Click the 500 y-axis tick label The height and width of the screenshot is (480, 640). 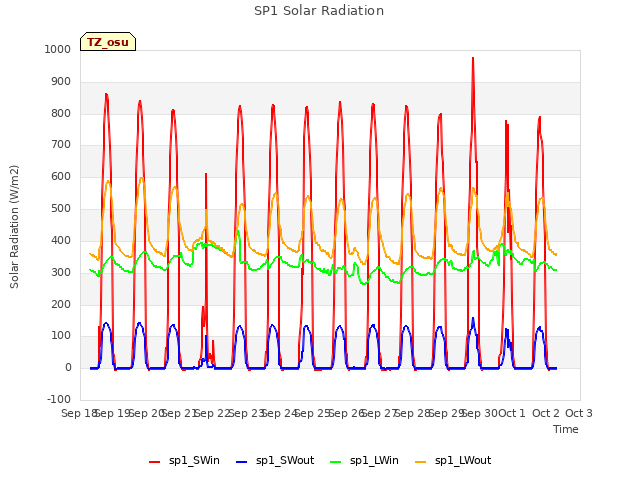pyautogui.click(x=61, y=208)
